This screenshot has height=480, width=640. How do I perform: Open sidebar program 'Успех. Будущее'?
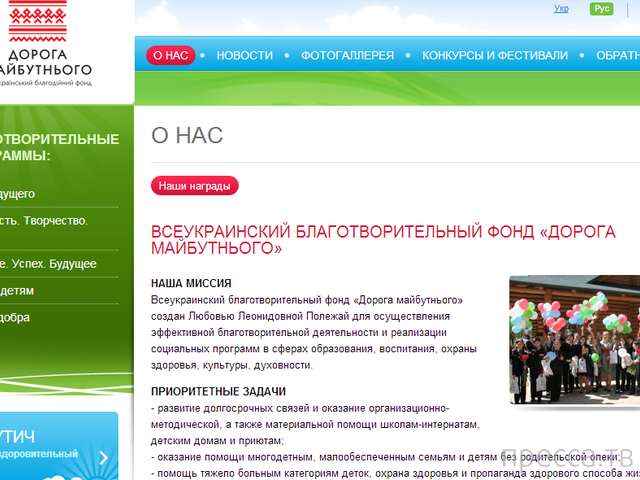pos(48,264)
